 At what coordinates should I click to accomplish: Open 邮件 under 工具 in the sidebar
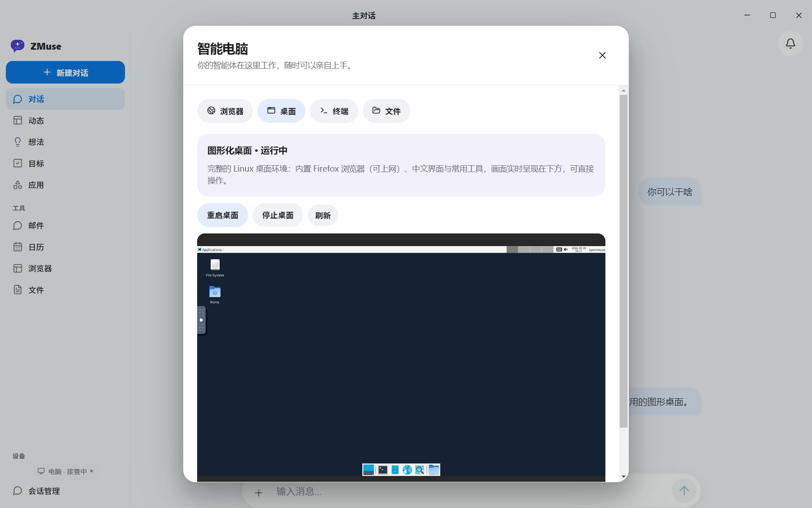pos(65,226)
